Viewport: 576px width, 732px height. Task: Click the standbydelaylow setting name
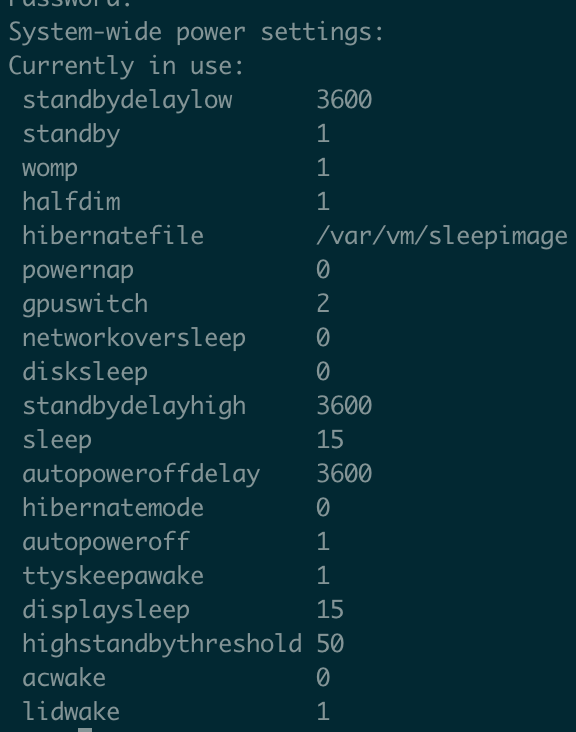127,100
